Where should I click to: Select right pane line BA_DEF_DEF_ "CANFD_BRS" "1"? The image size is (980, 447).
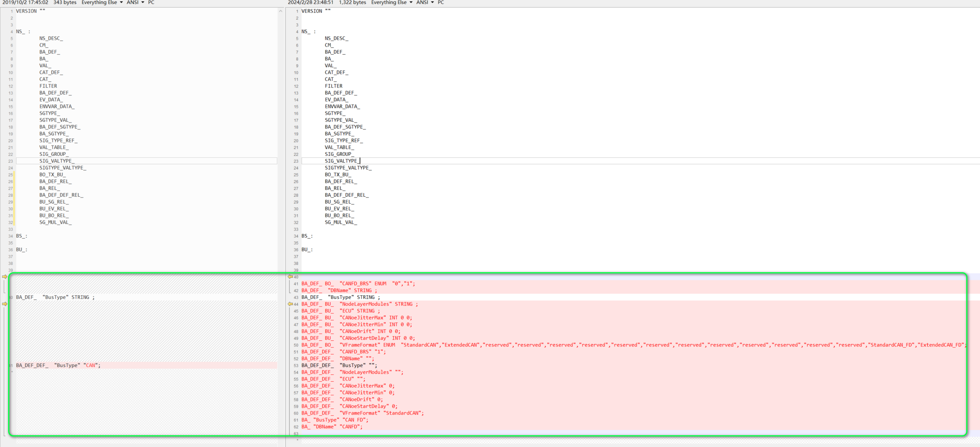pos(343,352)
